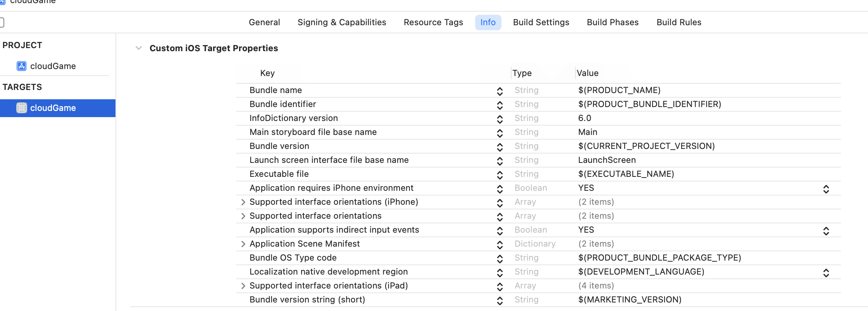Screen dimensions: 868x311
Task: Click key stepper icon for Bundle name
Action: pyautogui.click(x=500, y=91)
